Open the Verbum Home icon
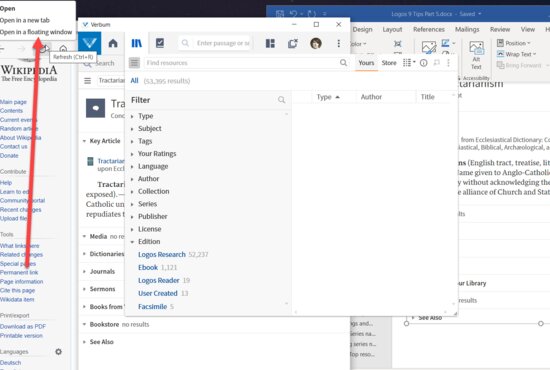550x370 pixels. [x=113, y=43]
